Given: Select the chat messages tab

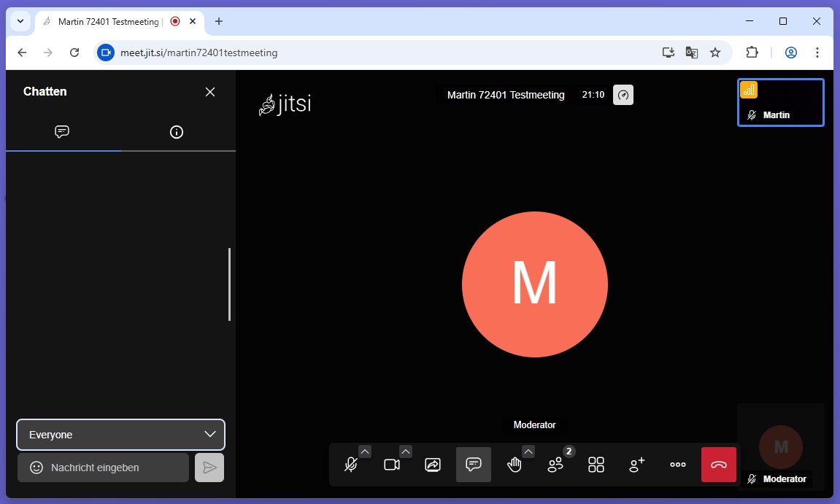Looking at the screenshot, I should pyautogui.click(x=62, y=132).
